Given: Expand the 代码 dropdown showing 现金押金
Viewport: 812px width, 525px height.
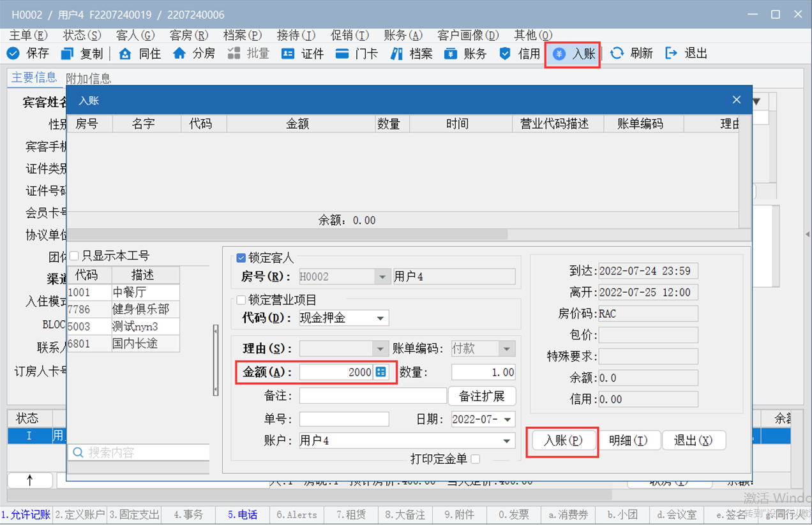Looking at the screenshot, I should click(380, 318).
